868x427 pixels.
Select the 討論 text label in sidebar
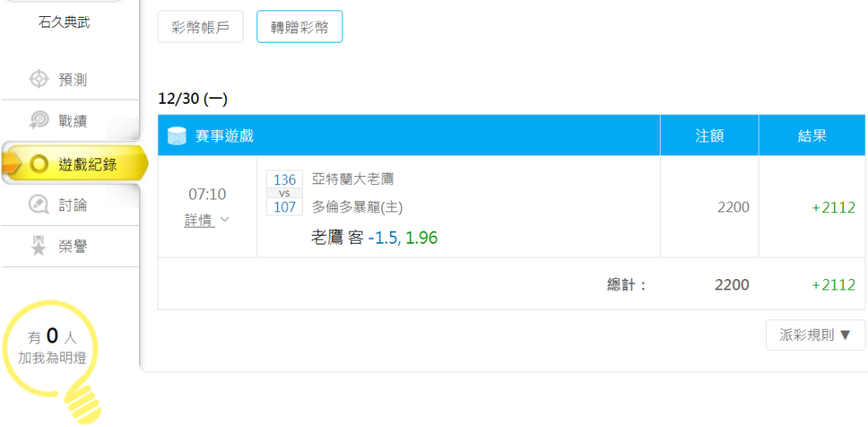73,205
